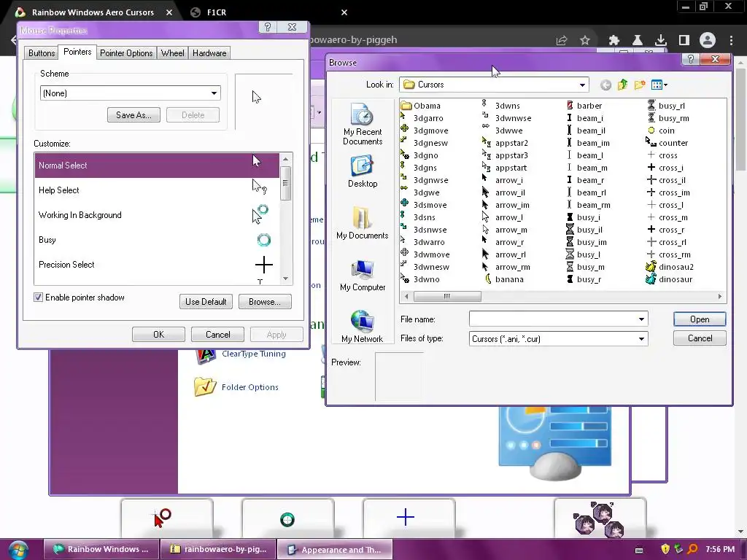Click Chrome extensions puzzle icon
This screenshot has height=560, width=747.
tap(614, 41)
